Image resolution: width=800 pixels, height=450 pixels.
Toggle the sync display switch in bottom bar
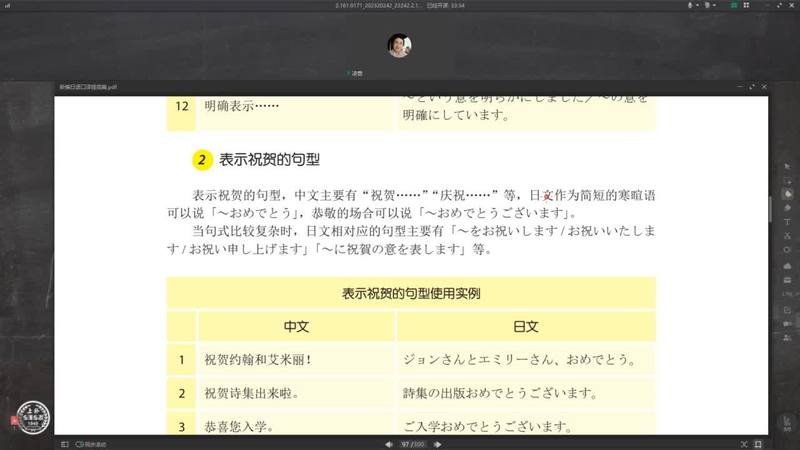(80, 443)
